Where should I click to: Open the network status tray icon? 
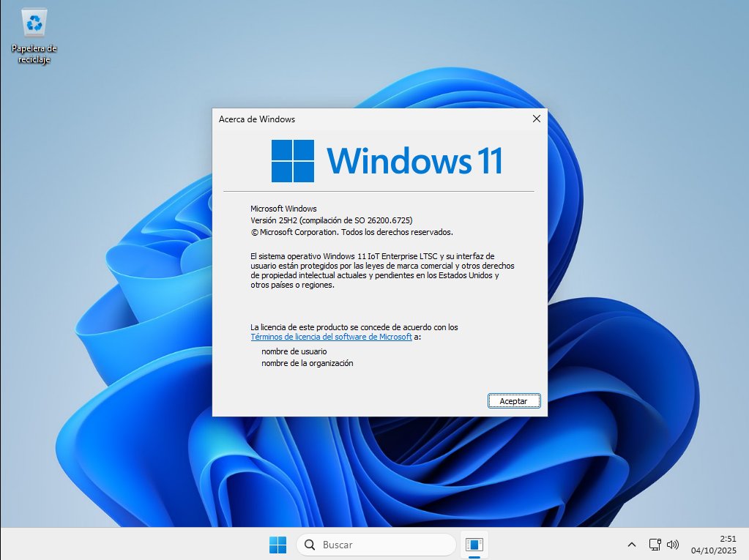pos(655,545)
